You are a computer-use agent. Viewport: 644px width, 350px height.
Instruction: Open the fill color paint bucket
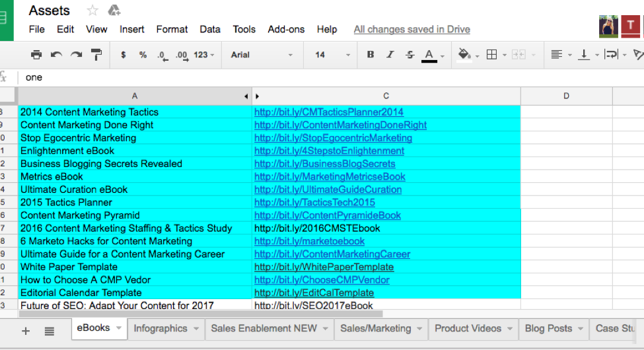[464, 55]
